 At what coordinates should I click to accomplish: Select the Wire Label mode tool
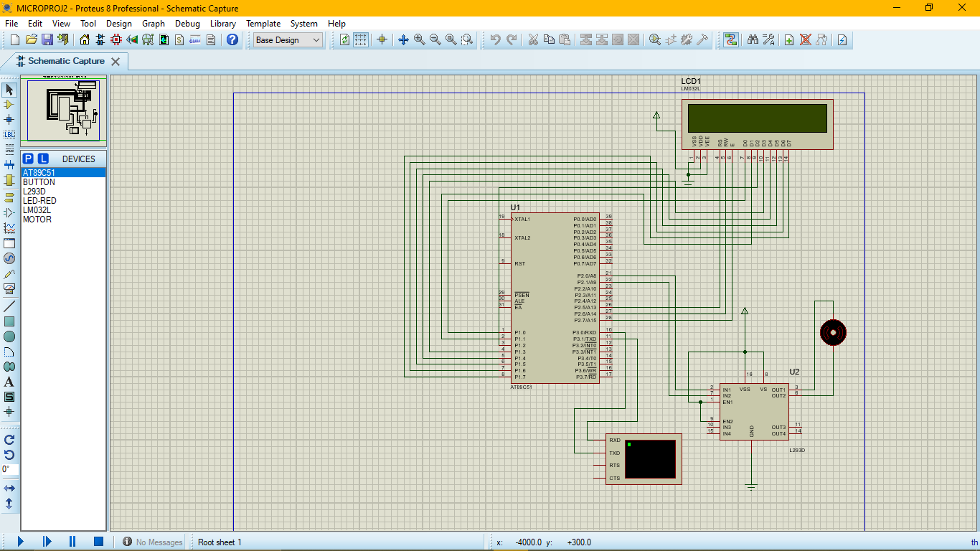[x=9, y=135]
